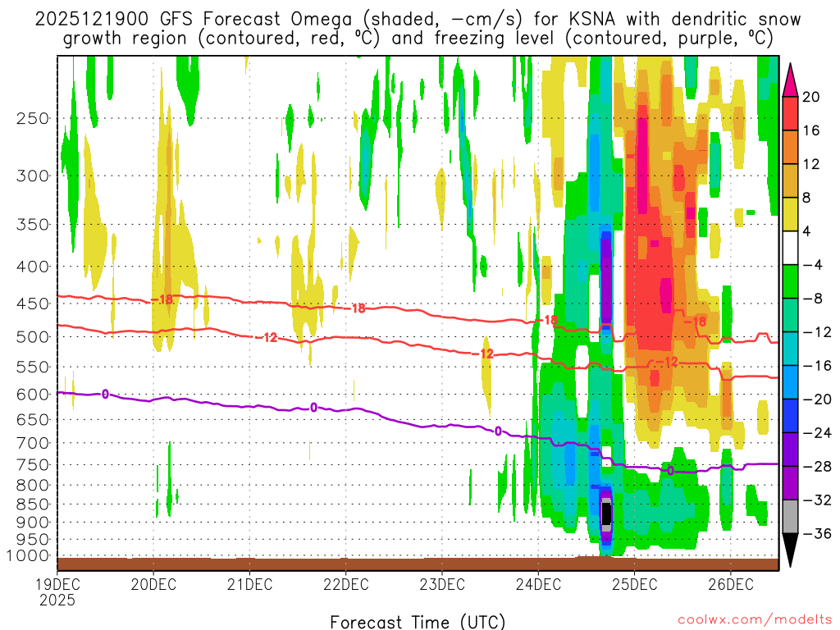Click the chart title line mentioning KSNA
840x630 pixels.
[418, 20]
